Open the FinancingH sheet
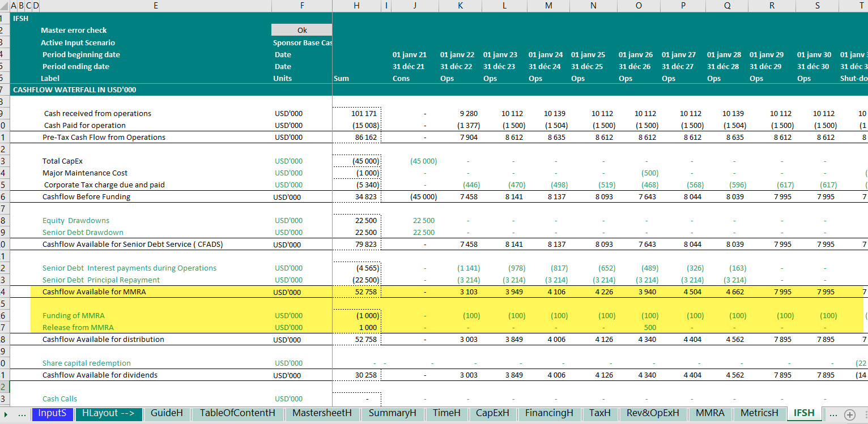 click(x=549, y=413)
